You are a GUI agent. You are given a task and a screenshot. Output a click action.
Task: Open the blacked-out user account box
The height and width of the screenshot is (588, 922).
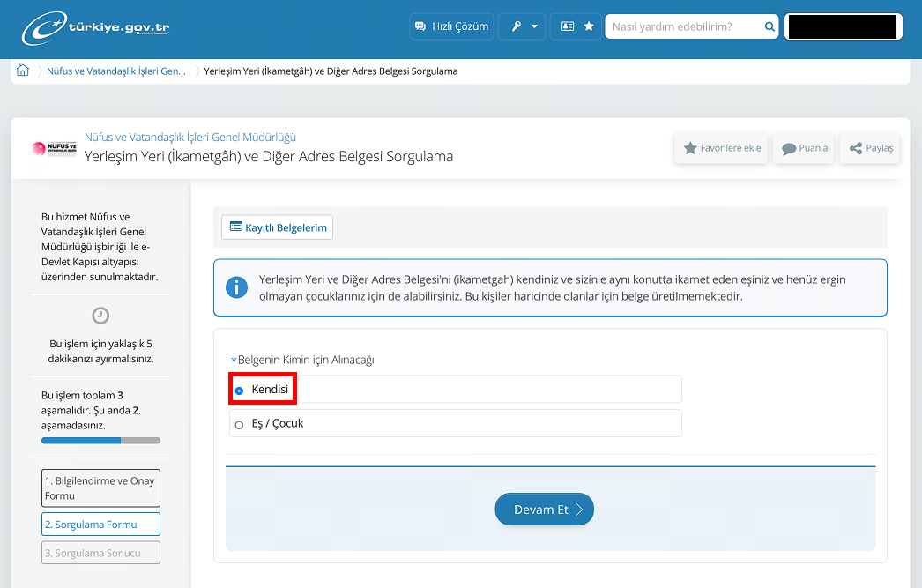(x=844, y=26)
